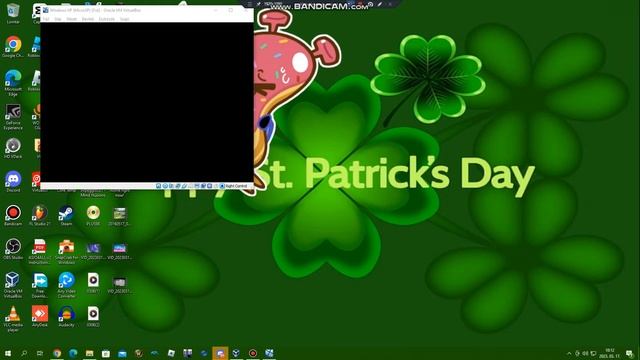
Task: Switch to highlighted VirtualBox VM taskbar button
Action: click(220, 353)
